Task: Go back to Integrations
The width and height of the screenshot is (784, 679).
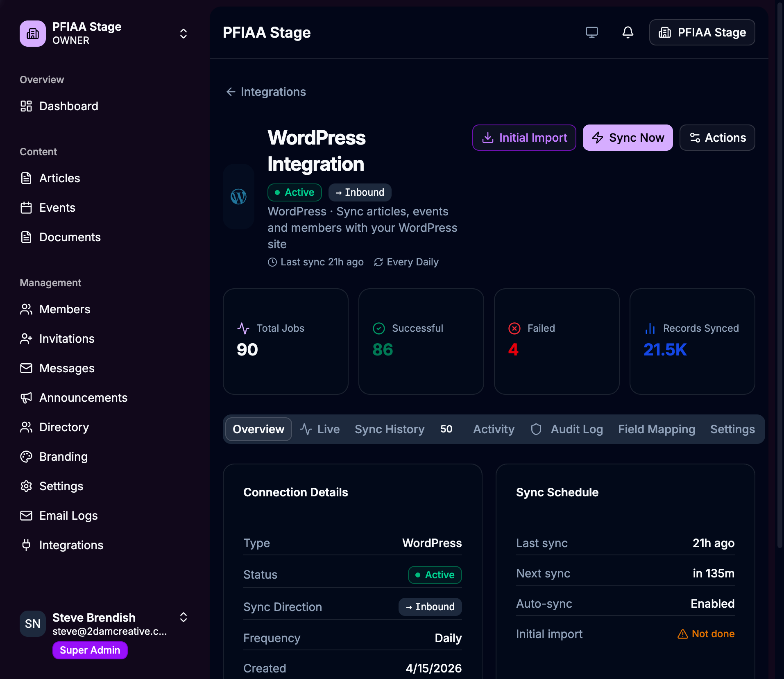Action: coord(266,92)
